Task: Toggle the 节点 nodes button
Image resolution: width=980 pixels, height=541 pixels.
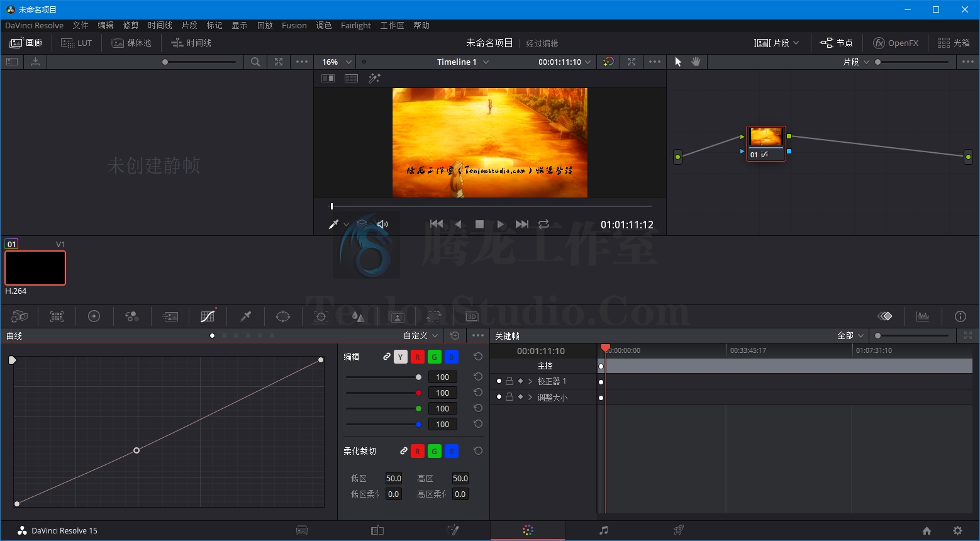Action: 837,43
